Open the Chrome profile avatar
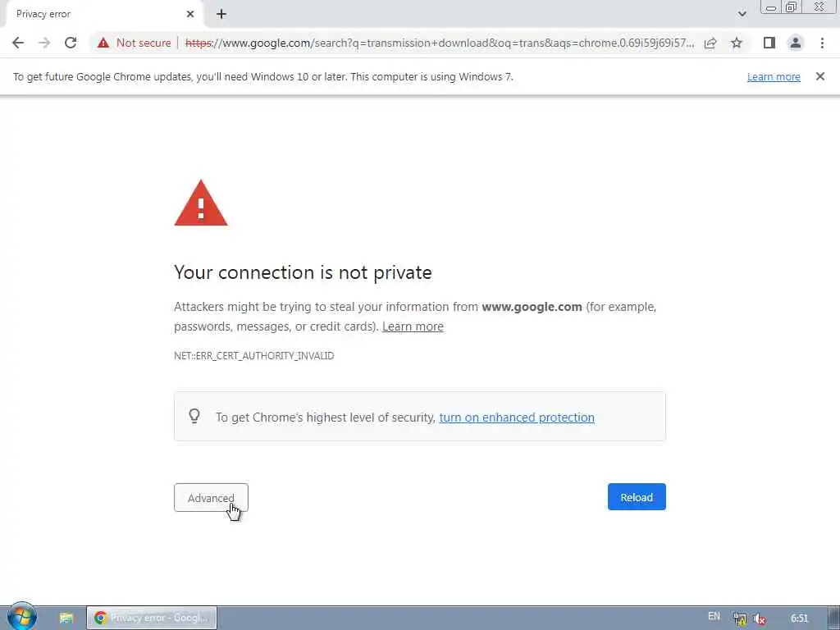The width and height of the screenshot is (840, 630). point(796,43)
